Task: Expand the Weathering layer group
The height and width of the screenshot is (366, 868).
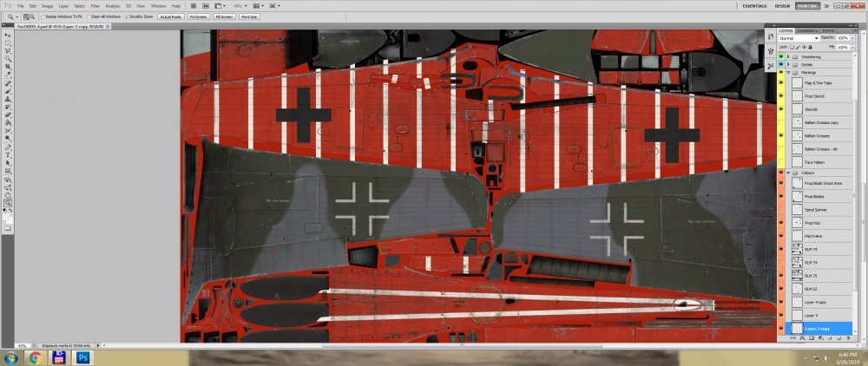Action: tap(788, 56)
